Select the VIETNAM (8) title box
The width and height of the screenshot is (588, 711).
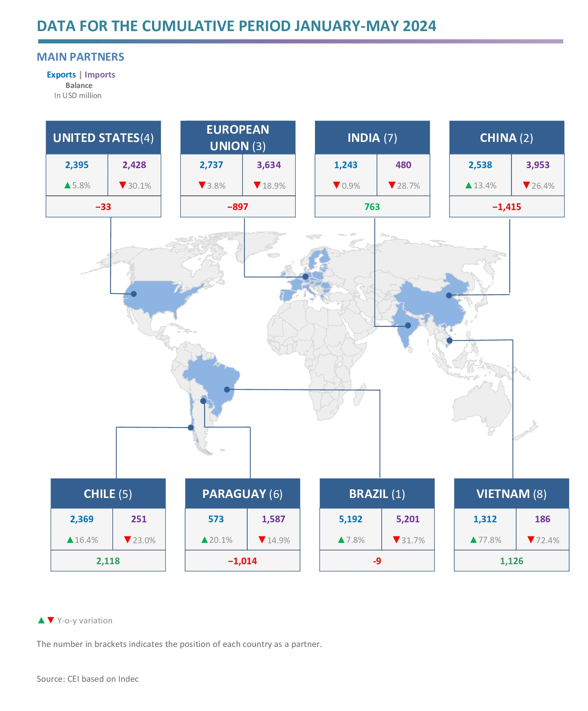coord(511,493)
